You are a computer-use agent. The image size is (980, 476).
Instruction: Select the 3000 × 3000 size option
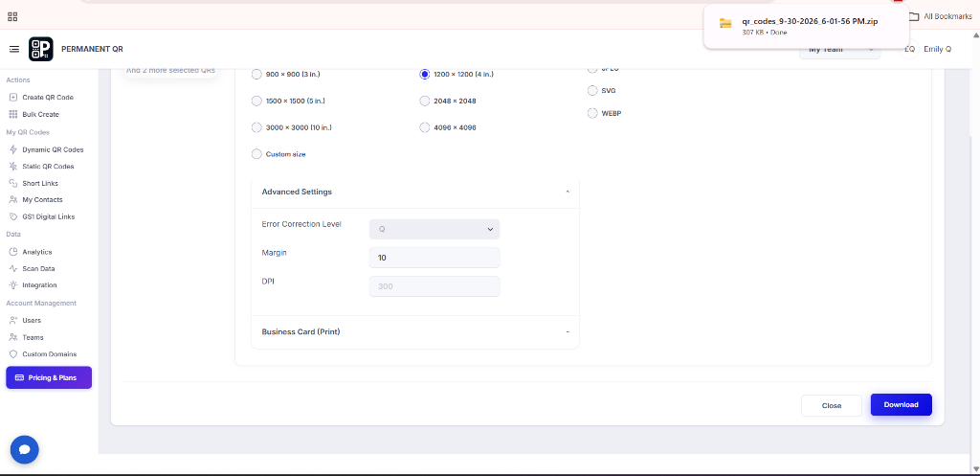pyautogui.click(x=256, y=127)
